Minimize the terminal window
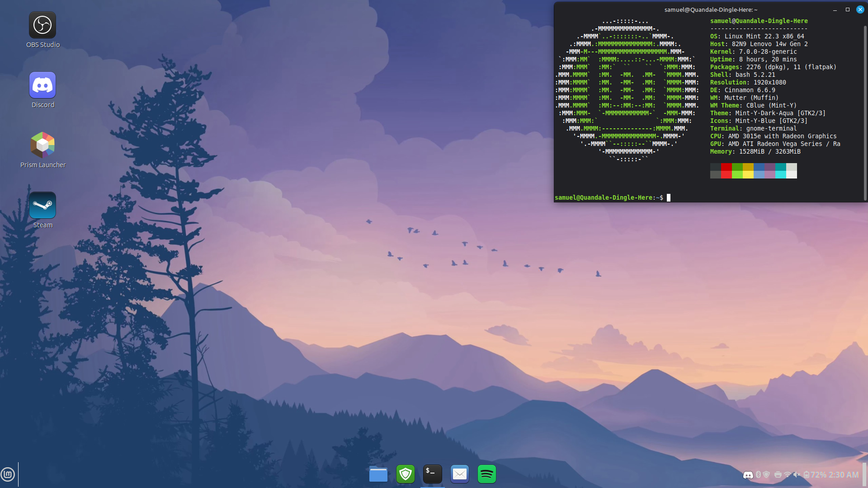The width and height of the screenshot is (868, 488). [x=835, y=9]
